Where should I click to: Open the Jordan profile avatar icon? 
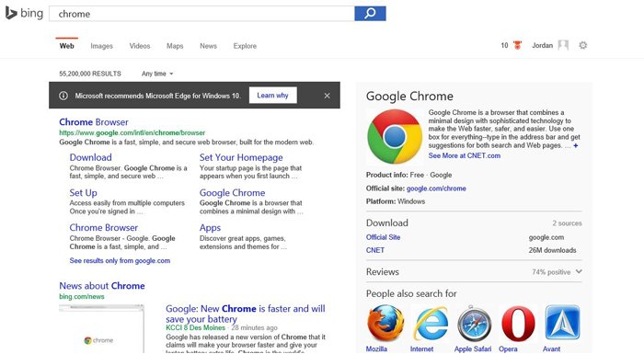pos(563,45)
